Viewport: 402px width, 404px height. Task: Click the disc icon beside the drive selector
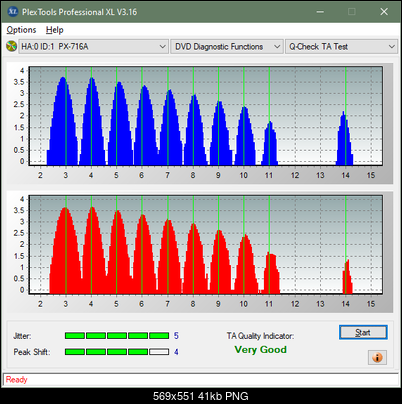tap(11, 46)
